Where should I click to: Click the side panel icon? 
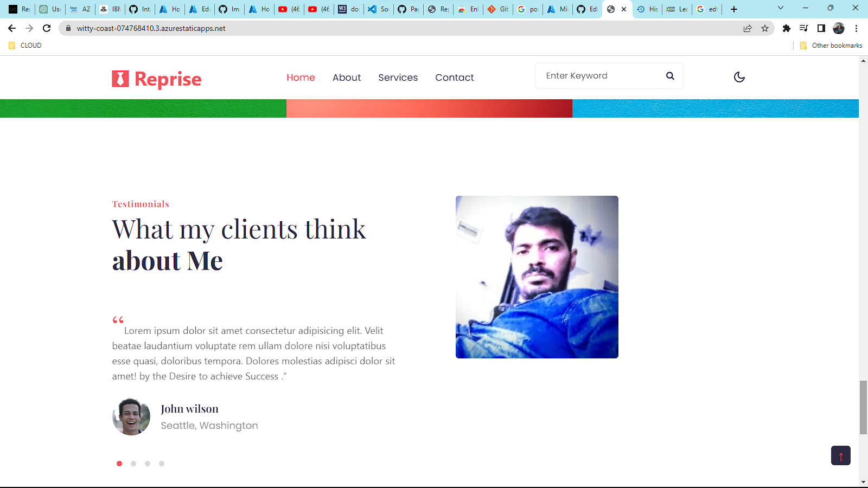822,28
